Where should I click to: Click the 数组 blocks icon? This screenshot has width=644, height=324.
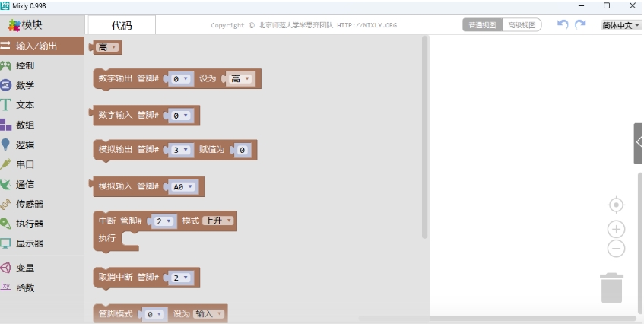6,125
